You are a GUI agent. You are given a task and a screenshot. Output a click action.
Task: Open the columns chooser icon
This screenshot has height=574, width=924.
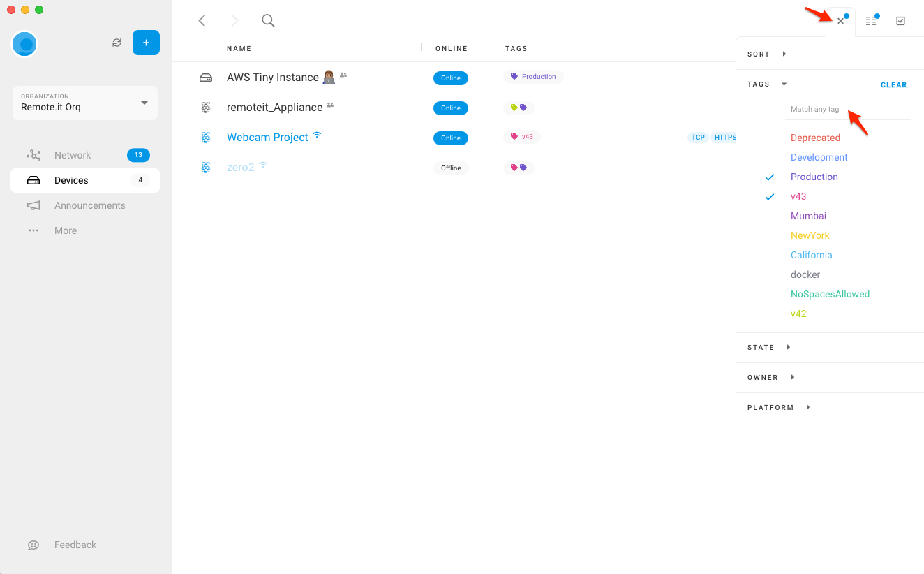coord(871,21)
